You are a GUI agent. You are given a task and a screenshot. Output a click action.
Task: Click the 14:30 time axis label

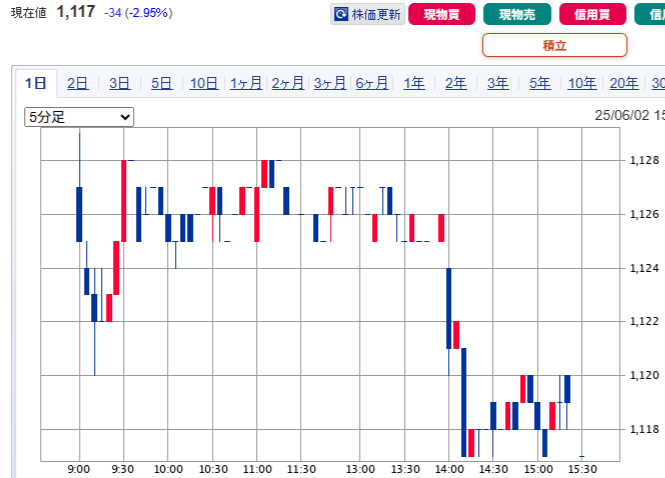click(494, 470)
